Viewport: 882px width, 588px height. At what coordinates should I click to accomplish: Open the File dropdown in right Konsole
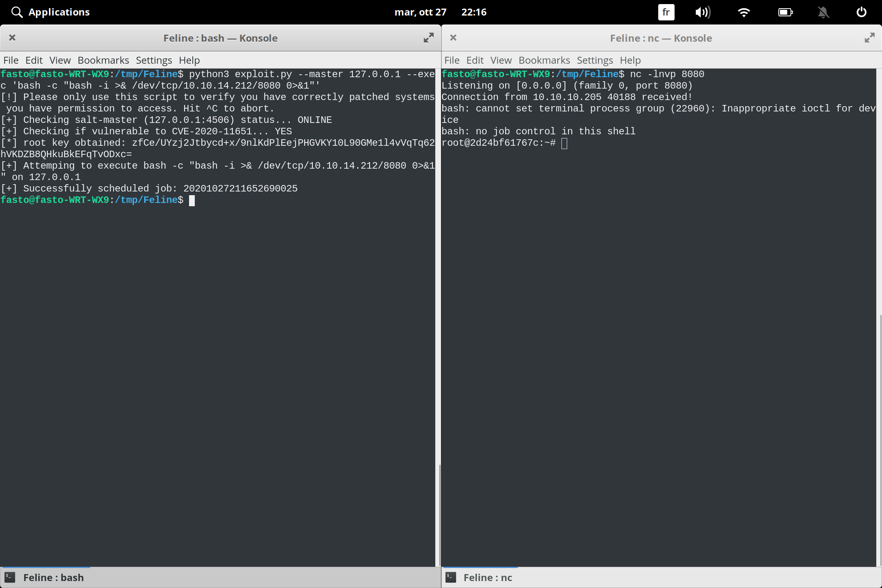(x=452, y=60)
